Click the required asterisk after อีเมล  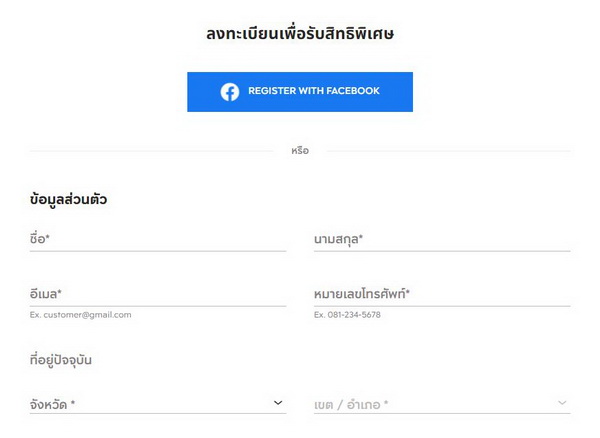coord(60,293)
